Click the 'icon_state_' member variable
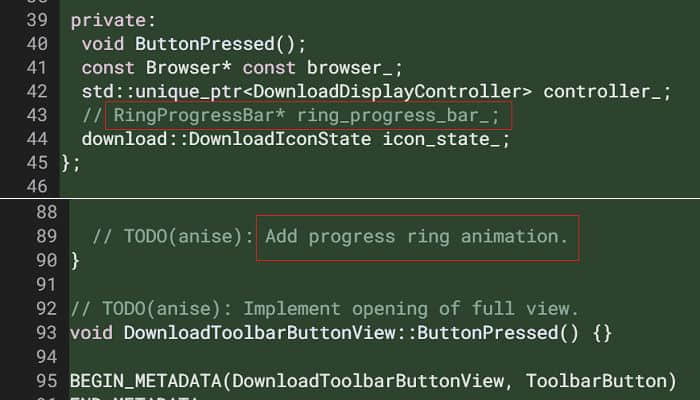The height and width of the screenshot is (400, 700). coord(441,139)
